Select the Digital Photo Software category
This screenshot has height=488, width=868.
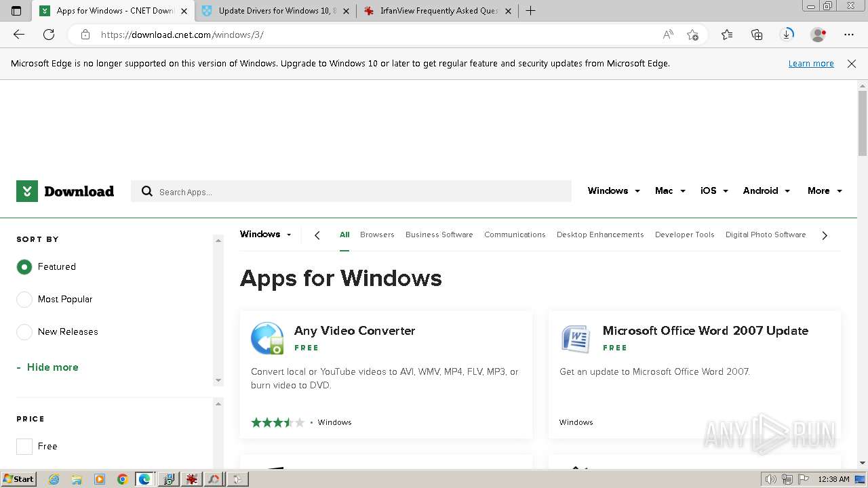(766, 235)
